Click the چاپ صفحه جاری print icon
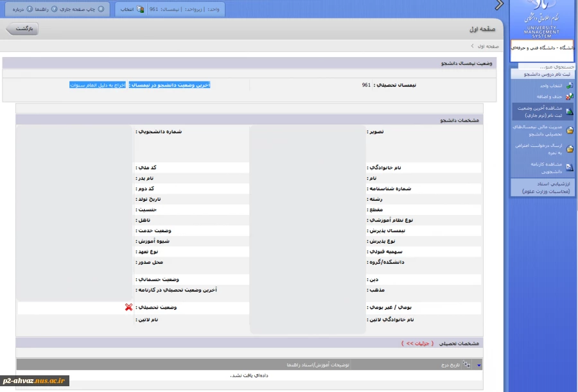This screenshot has height=392, width=578. pyautogui.click(x=101, y=10)
